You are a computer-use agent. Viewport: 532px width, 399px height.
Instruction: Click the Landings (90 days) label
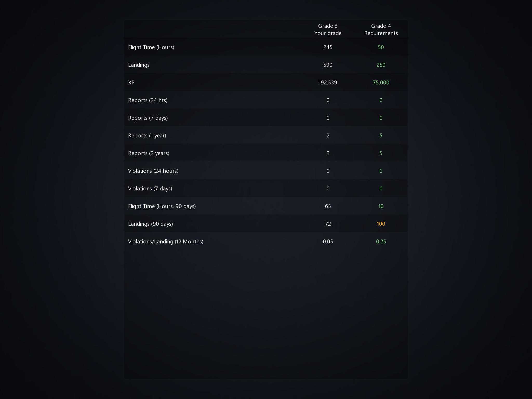pyautogui.click(x=150, y=224)
